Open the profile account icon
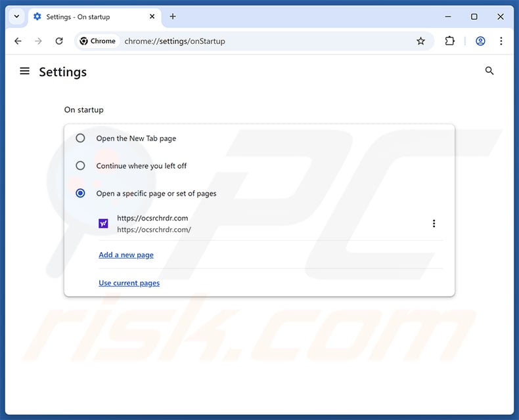The width and height of the screenshot is (519, 420). (x=480, y=41)
